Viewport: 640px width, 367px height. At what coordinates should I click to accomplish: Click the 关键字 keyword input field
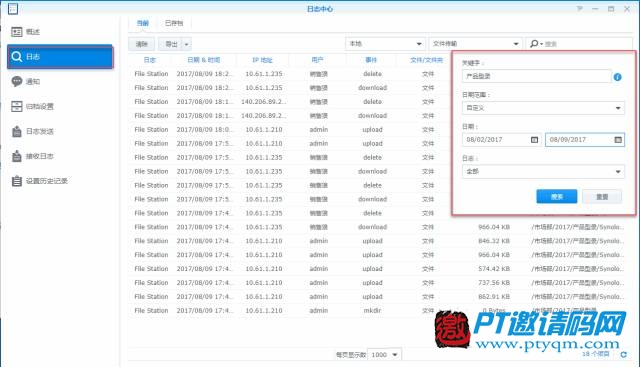tap(537, 76)
